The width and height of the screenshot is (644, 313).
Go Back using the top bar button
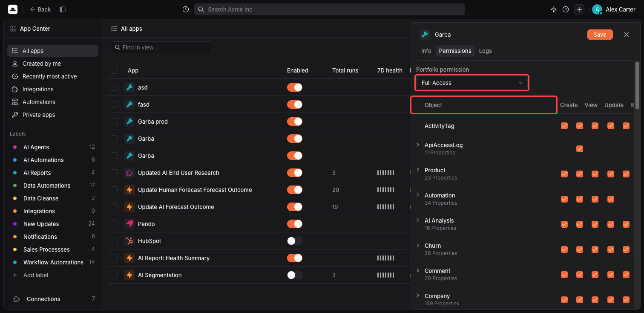40,9
